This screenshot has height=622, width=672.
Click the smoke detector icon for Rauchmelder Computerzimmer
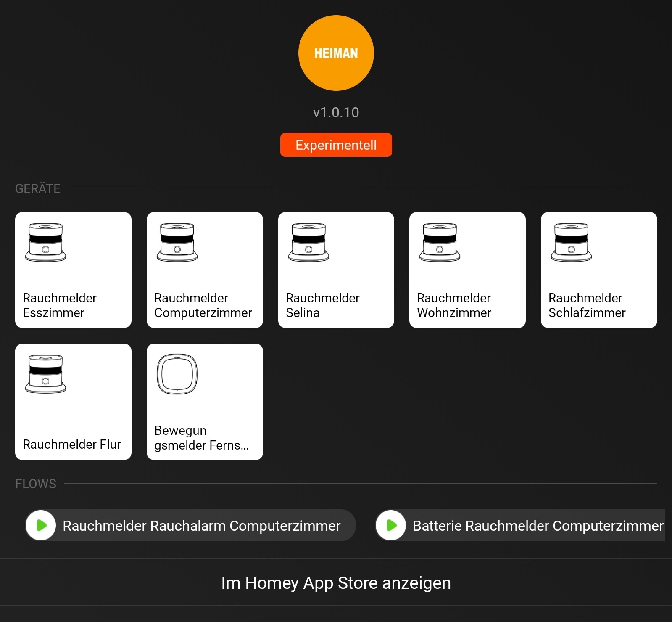(177, 242)
